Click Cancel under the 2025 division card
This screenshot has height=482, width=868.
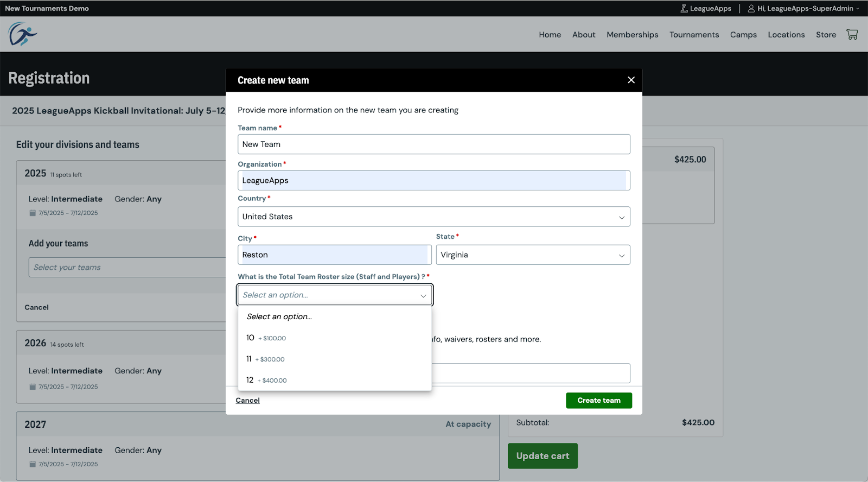pyautogui.click(x=36, y=307)
